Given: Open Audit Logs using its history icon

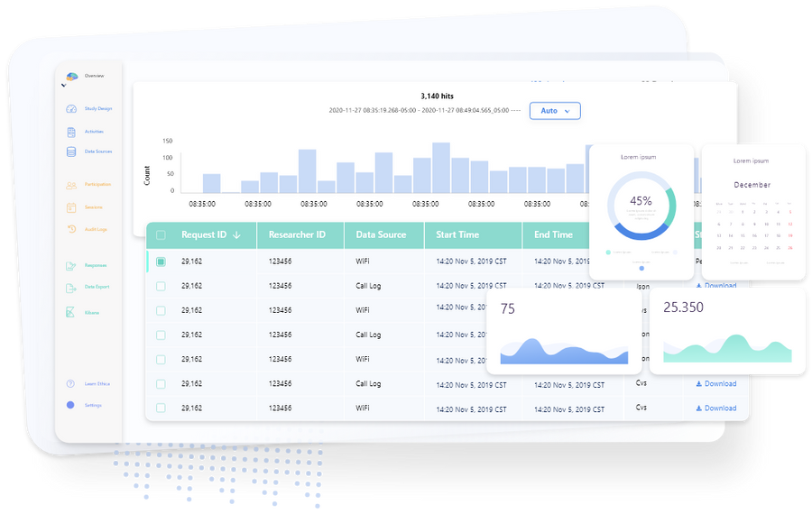Looking at the screenshot, I should pos(69,228).
